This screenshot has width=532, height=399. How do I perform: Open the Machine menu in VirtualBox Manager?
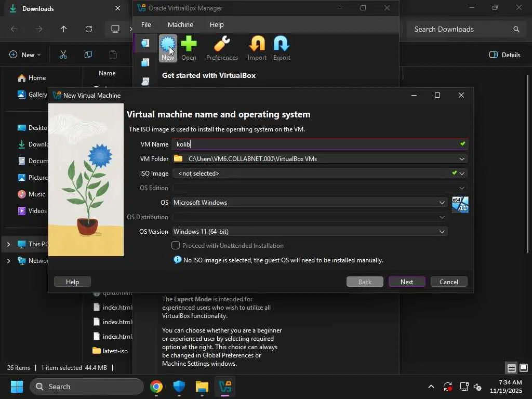[x=180, y=25]
